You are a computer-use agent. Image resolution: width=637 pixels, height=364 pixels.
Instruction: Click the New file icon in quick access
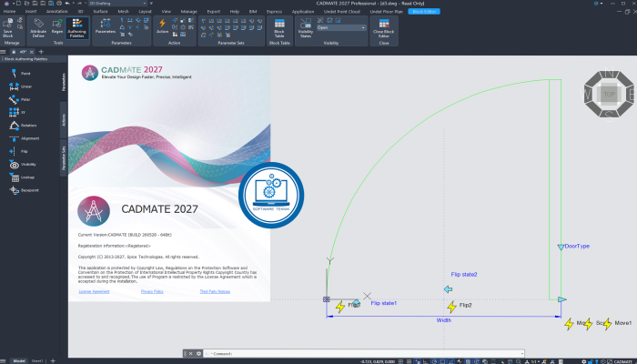point(19,4)
